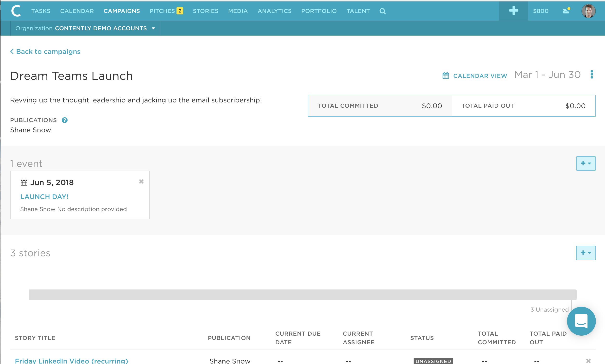This screenshot has height=364, width=605.
Task: View your $800 account balance
Action: 541,11
